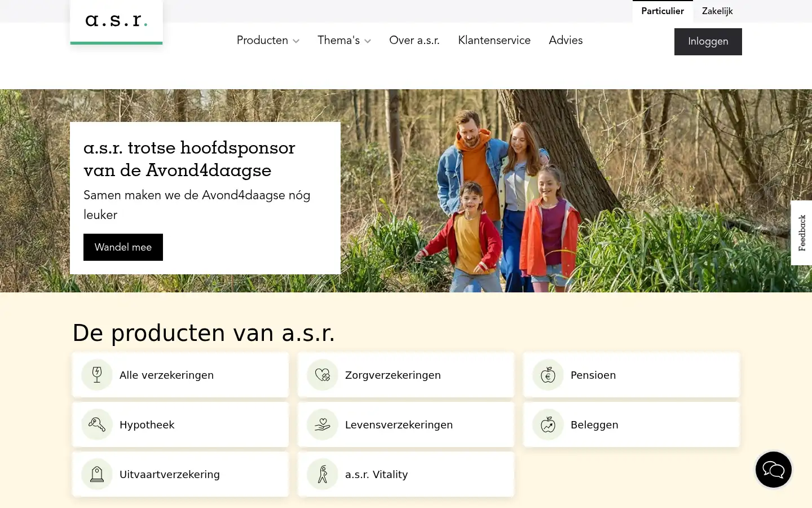The width and height of the screenshot is (812, 508).
Task: Open the Thema's menu
Action: tap(344, 40)
